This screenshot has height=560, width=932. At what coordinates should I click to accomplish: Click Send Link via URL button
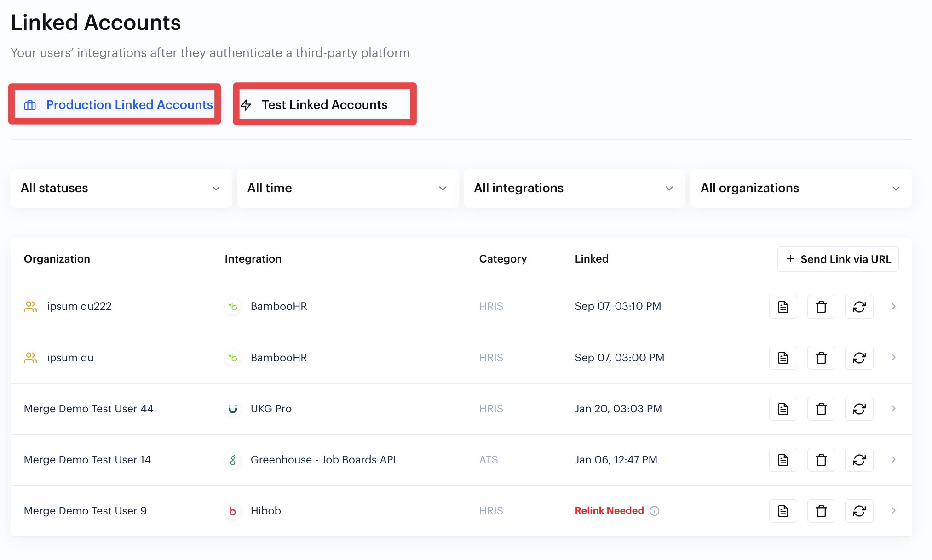pos(838,259)
